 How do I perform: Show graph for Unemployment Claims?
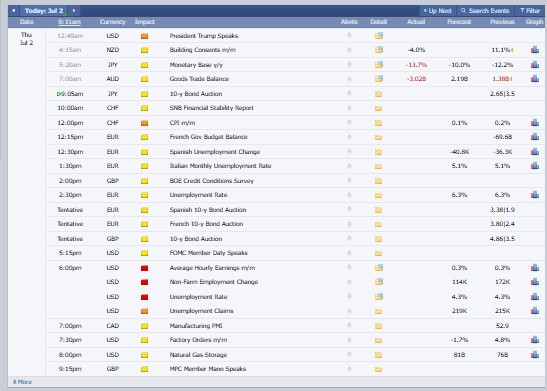tap(535, 311)
